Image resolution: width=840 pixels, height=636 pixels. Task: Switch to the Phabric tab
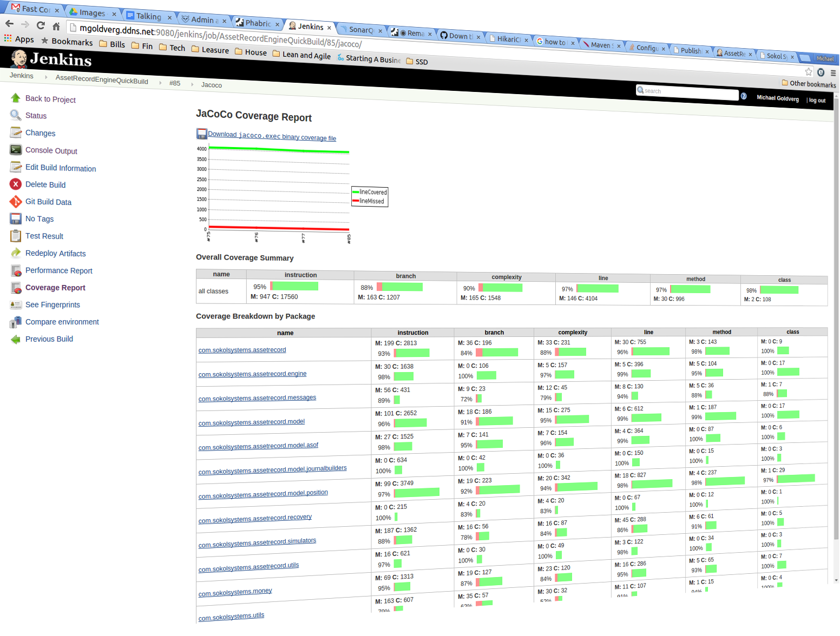(x=257, y=23)
